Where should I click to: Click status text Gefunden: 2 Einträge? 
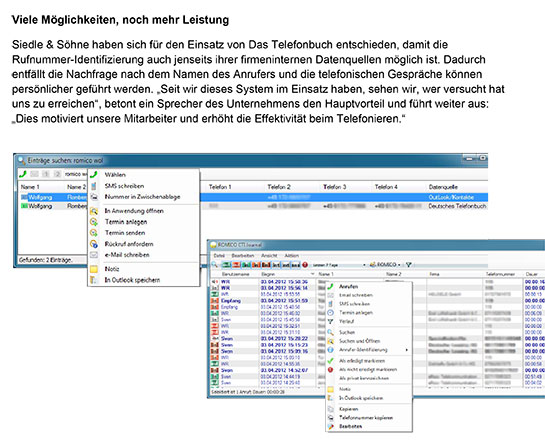point(46,260)
